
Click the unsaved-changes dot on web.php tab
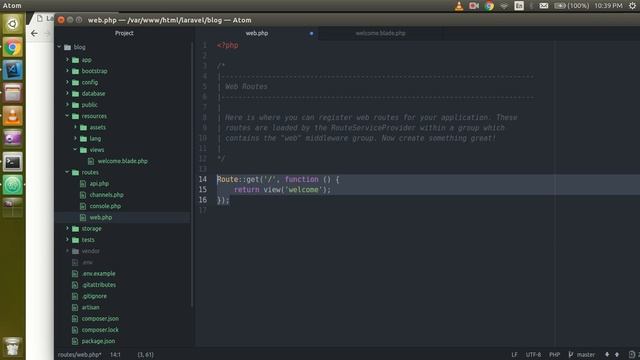tap(311, 33)
